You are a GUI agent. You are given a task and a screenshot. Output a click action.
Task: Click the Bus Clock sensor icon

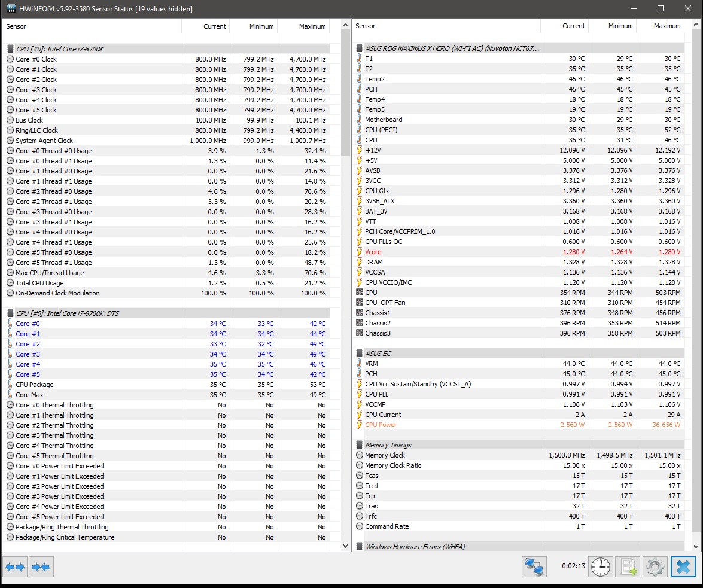point(10,120)
